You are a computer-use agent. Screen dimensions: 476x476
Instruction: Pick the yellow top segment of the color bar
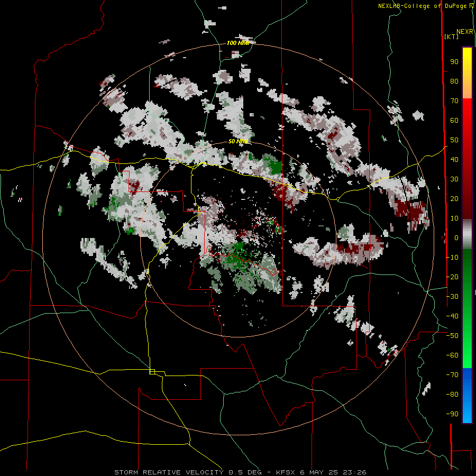tap(467, 73)
